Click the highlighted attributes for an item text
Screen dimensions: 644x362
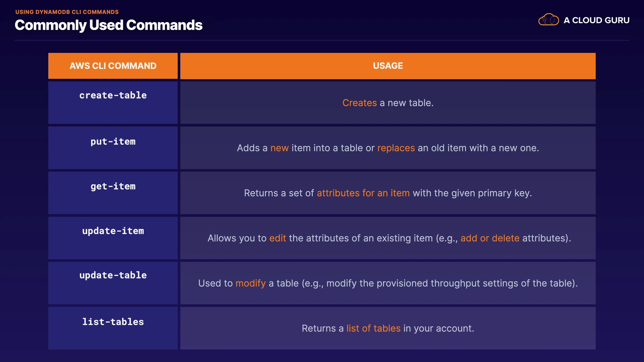(363, 193)
